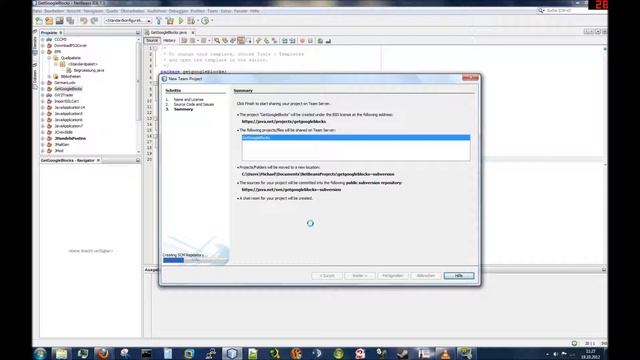Viewport: 640px width, 360px height.
Task: Toggle Highlight Search in editor toolbar
Action: [x=241, y=41]
